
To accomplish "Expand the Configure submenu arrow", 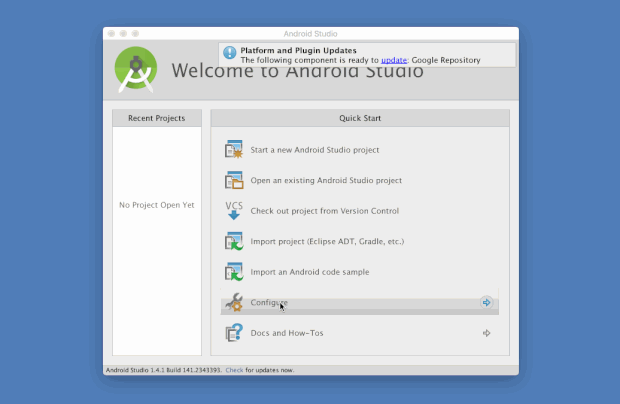I will 486,302.
